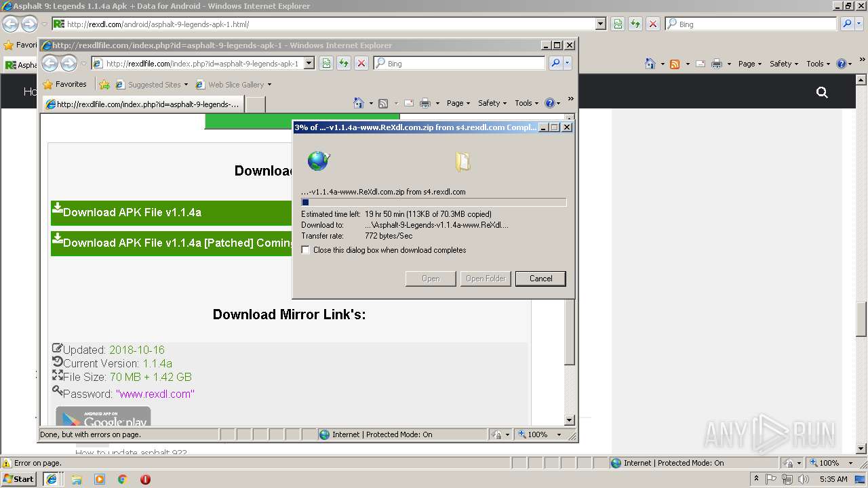Click volume speaker icon in system tray
The width and height of the screenshot is (868, 488).
point(804,479)
